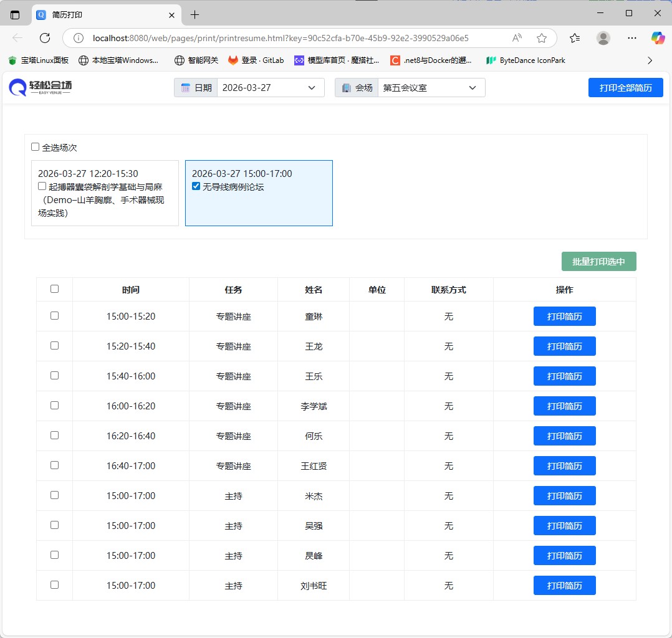Check the row checkbox for 王龙
Image resolution: width=672 pixels, height=638 pixels.
pos(54,346)
